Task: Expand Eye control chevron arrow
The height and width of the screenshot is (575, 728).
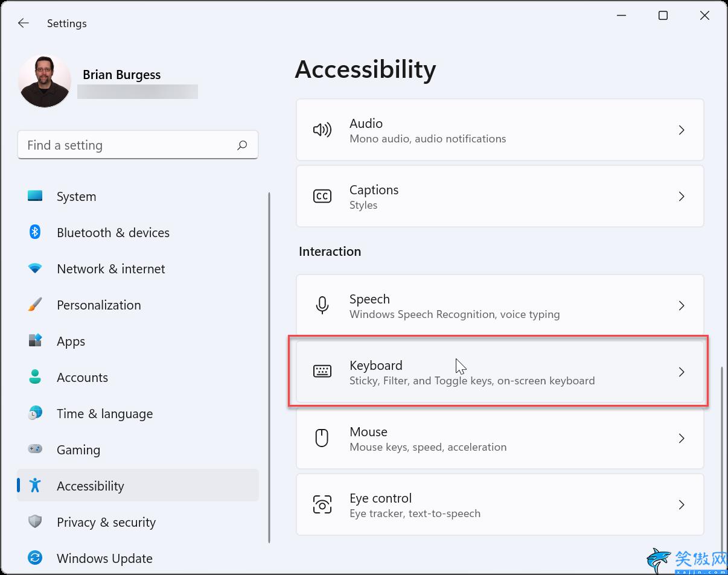Action: [x=682, y=504]
